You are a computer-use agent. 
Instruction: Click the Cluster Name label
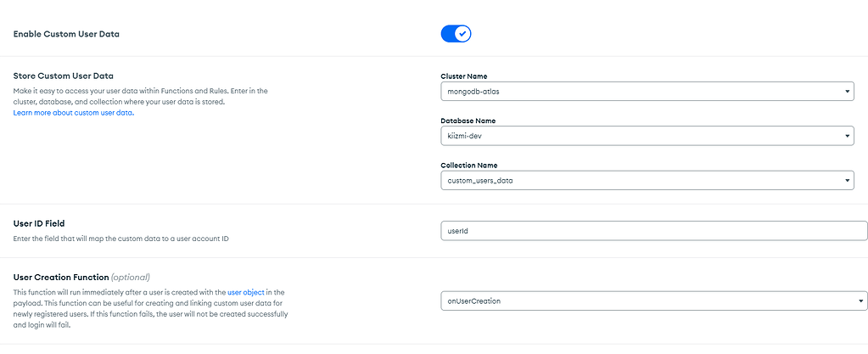(x=464, y=76)
